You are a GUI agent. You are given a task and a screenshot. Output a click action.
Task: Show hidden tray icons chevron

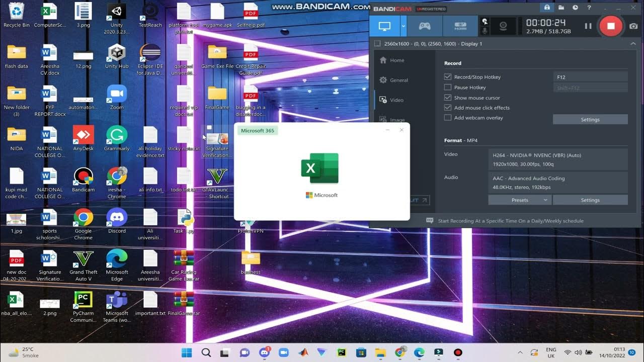(520, 352)
